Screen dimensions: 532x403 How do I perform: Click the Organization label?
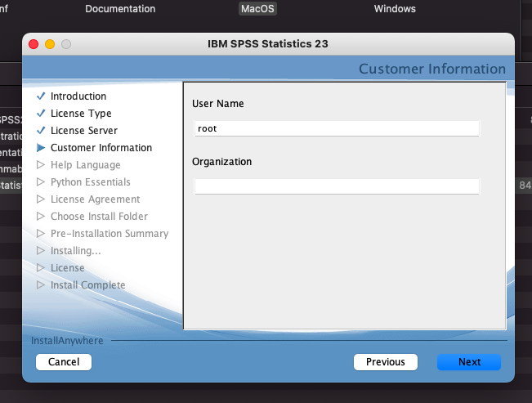pyautogui.click(x=222, y=162)
